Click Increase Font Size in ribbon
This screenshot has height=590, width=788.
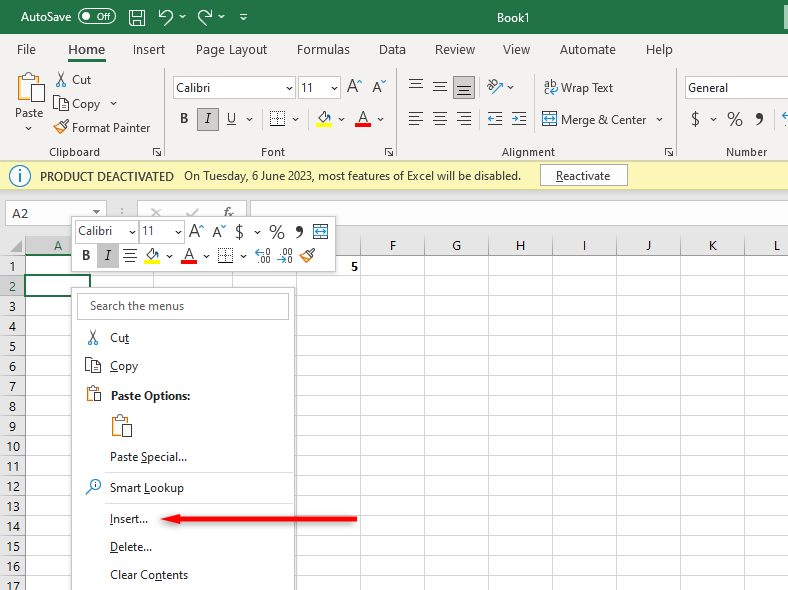(354, 88)
